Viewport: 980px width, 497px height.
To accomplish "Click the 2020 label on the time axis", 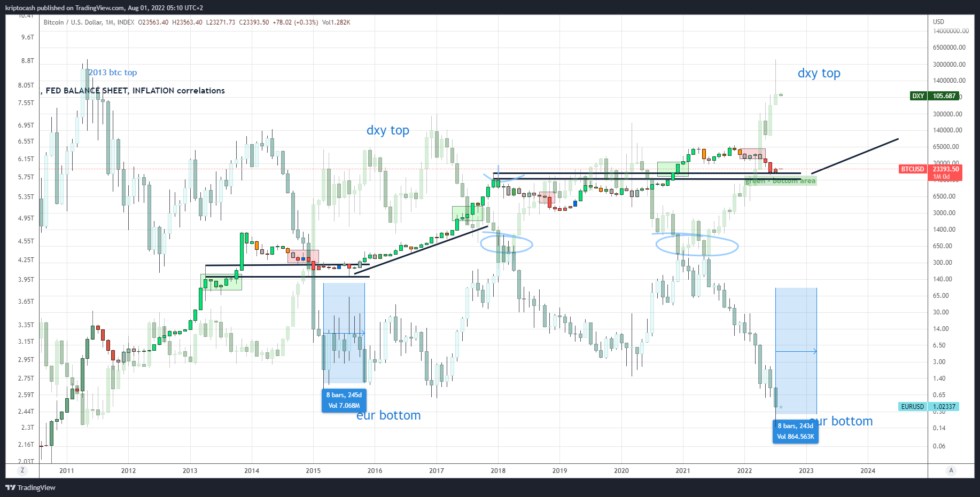I will [621, 471].
